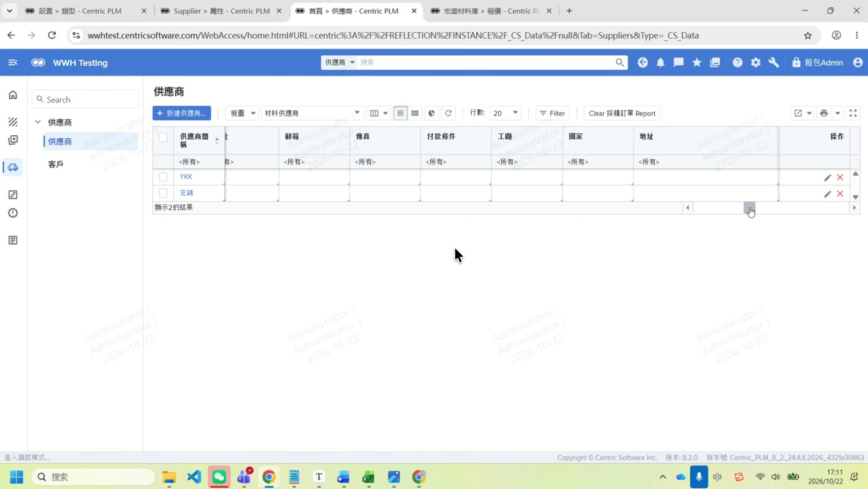Open settings gear icon in header
Viewport: 868px width, 489px height.
[756, 63]
